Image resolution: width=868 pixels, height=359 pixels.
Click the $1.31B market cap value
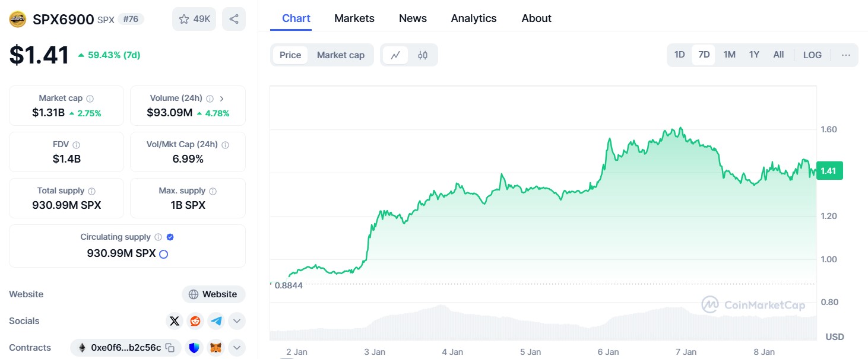pyautogui.click(x=49, y=113)
